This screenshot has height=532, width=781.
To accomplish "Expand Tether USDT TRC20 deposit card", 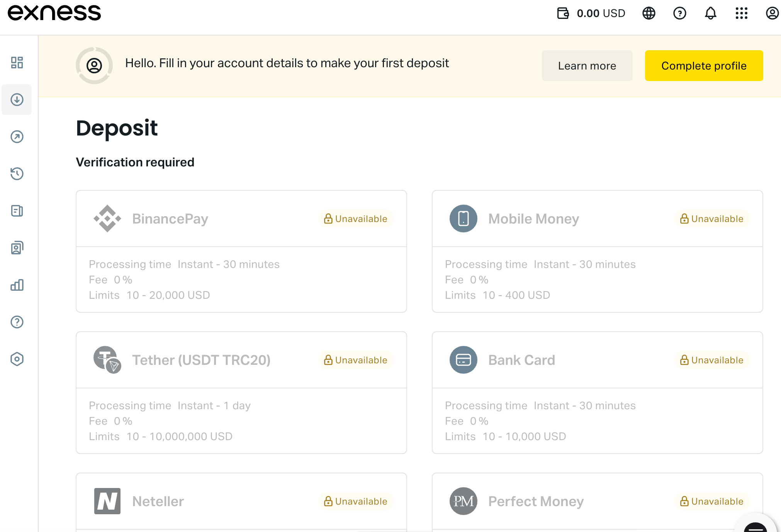I will 241,359.
